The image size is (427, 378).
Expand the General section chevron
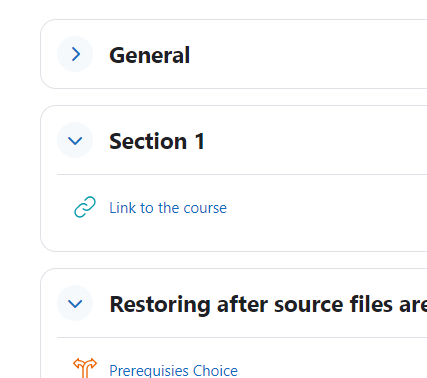[75, 54]
